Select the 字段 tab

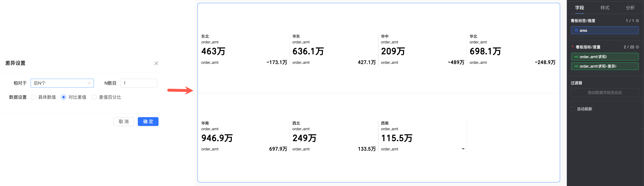coord(579,8)
